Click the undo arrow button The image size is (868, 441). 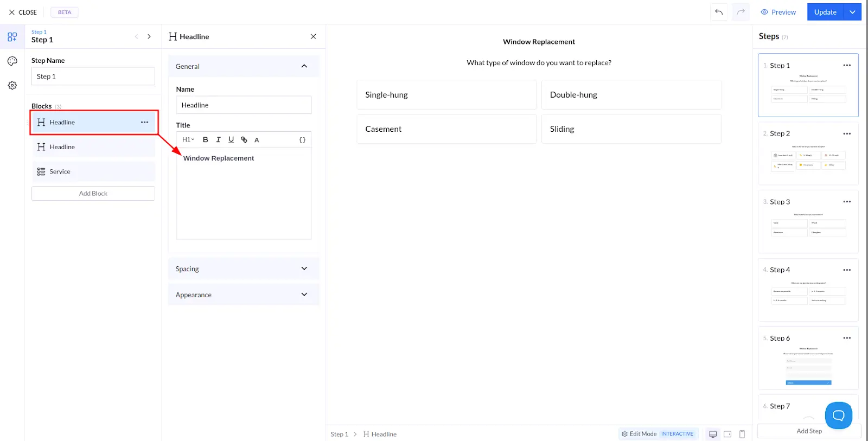point(719,12)
